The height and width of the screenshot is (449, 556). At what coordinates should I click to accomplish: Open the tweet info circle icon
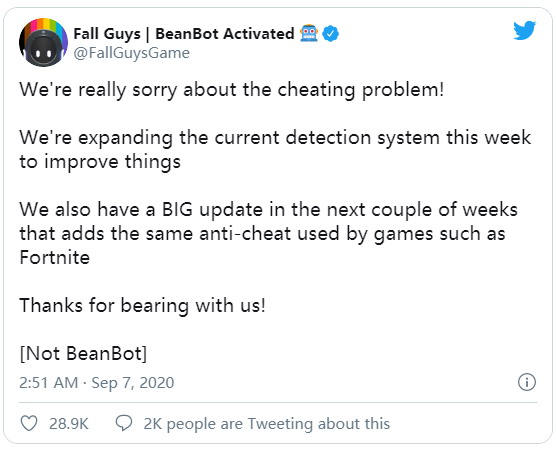coord(527,382)
